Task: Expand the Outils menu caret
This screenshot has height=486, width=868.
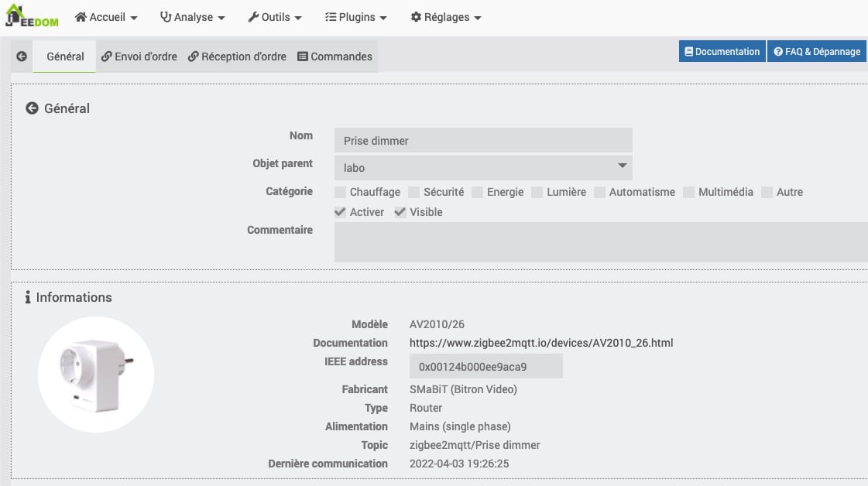Action: coord(298,18)
